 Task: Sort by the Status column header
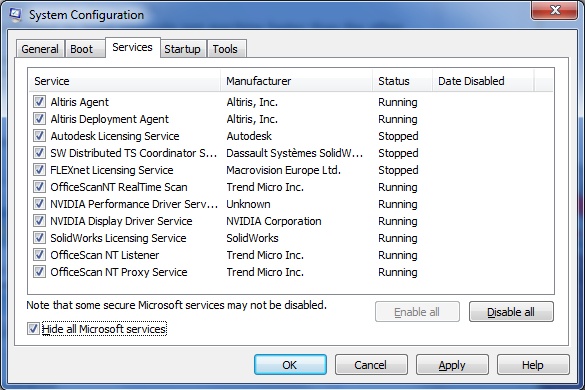(x=403, y=81)
